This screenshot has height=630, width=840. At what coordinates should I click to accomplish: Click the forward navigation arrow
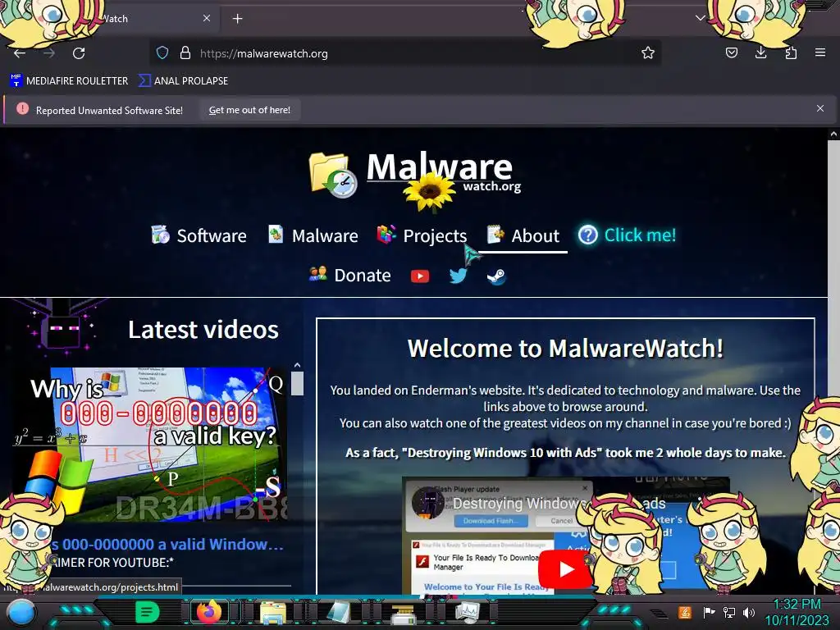click(49, 53)
